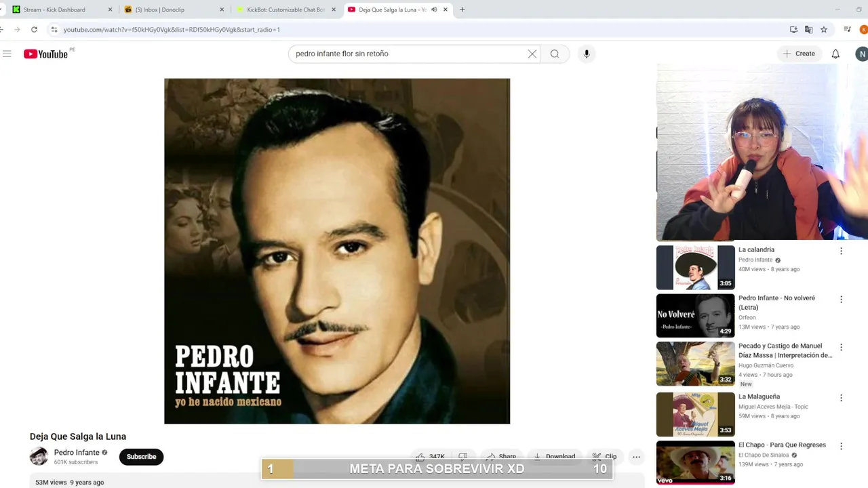Click the Deja Que Salga la Luna title

[x=78, y=436]
